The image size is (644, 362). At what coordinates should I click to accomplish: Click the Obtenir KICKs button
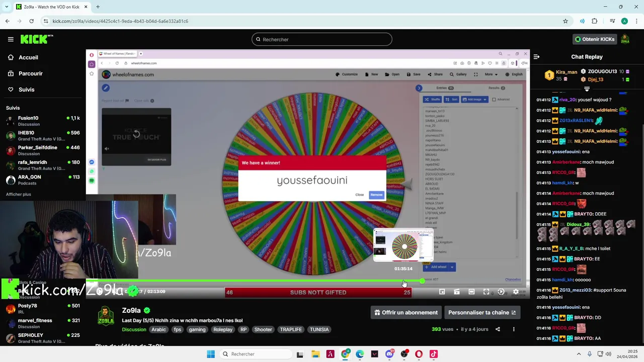click(595, 39)
